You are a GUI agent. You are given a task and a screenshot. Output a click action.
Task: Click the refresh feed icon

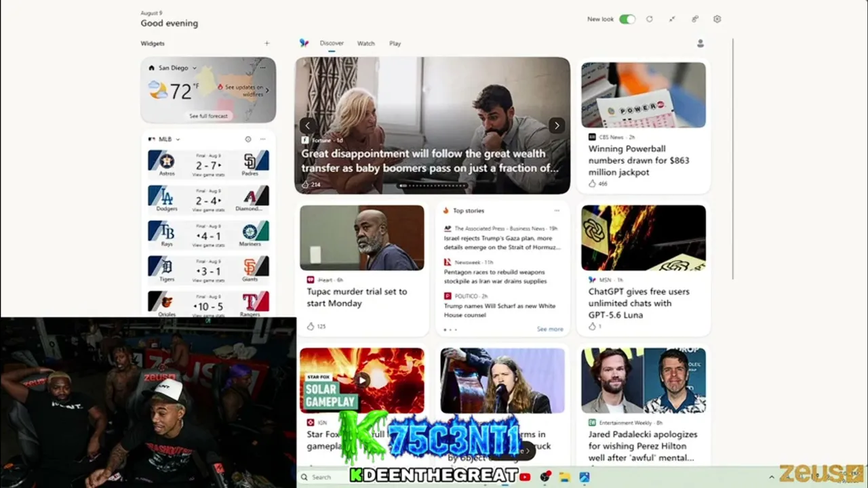[650, 19]
